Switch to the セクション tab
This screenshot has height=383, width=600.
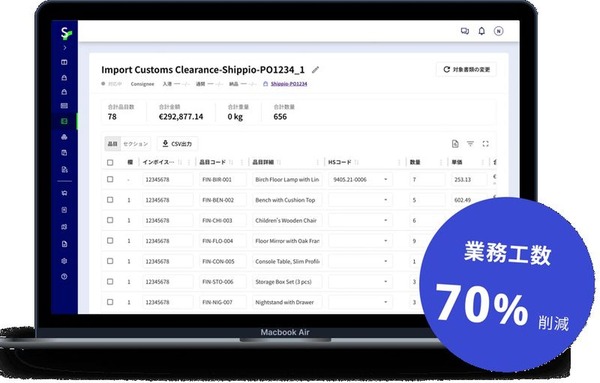[135, 144]
